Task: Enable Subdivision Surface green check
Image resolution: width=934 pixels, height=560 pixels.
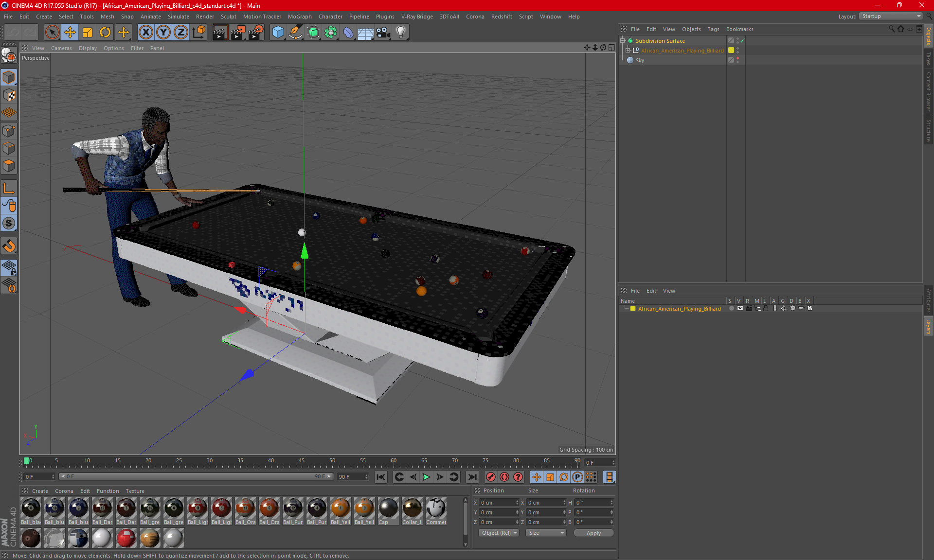Action: [x=742, y=41]
